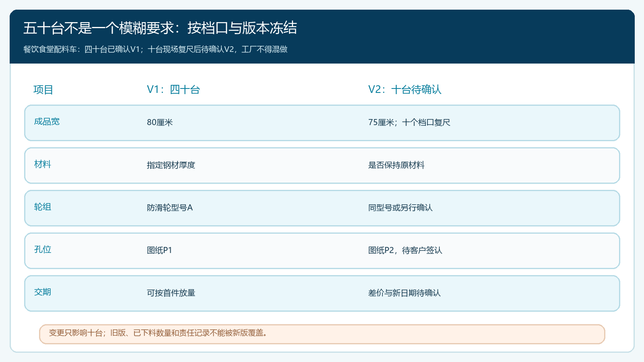Click the slide title 五十台不是一个模糊要求
644x362 pixels.
click(x=160, y=28)
